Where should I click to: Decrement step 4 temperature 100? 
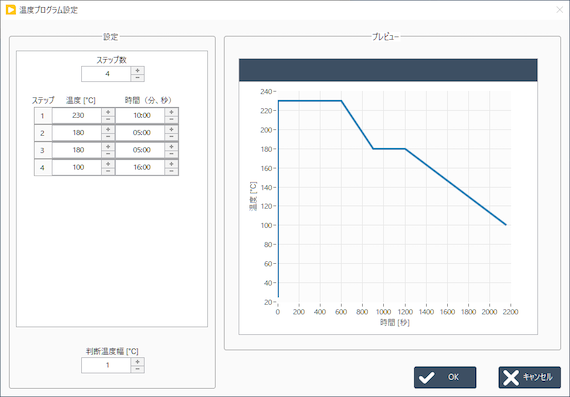pyautogui.click(x=108, y=171)
